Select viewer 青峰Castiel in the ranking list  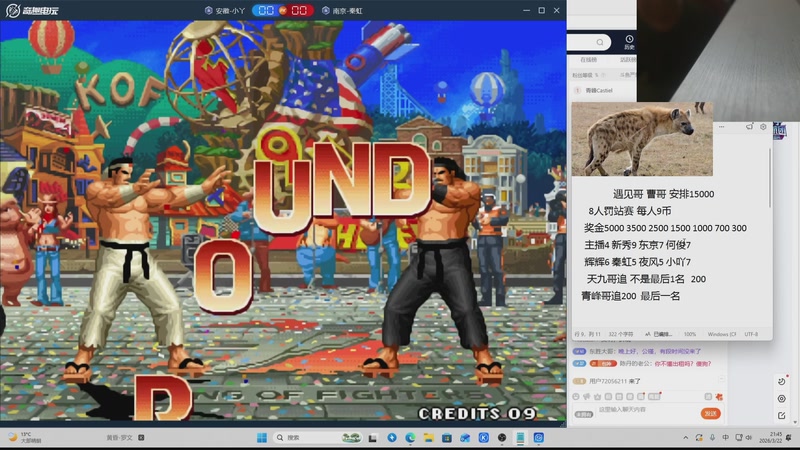[x=598, y=90]
